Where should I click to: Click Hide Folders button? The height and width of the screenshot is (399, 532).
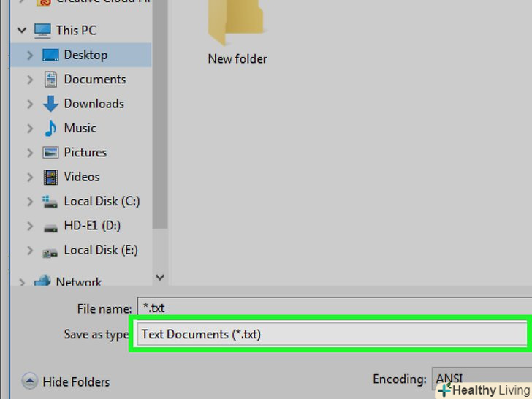[66, 381]
